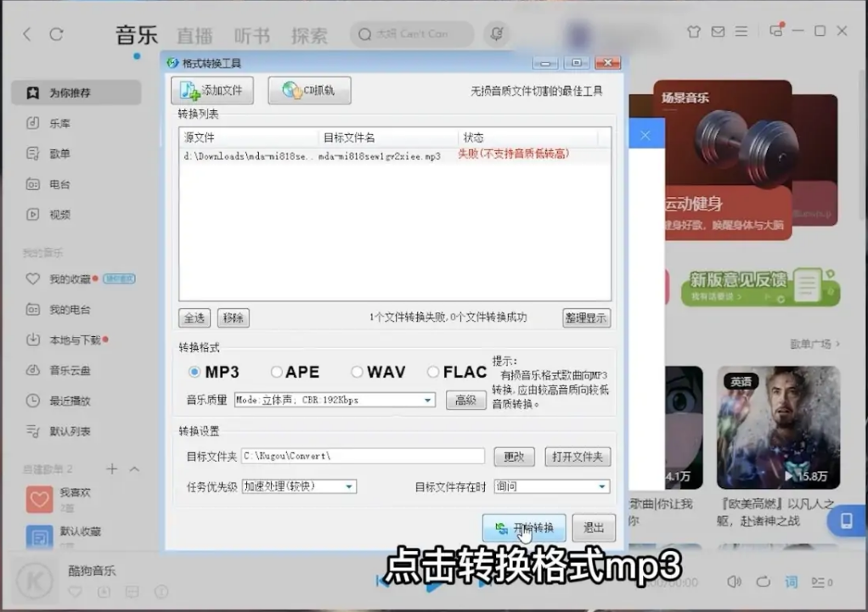
Task: Click the CD抓轨 CD ripping button
Action: click(309, 91)
